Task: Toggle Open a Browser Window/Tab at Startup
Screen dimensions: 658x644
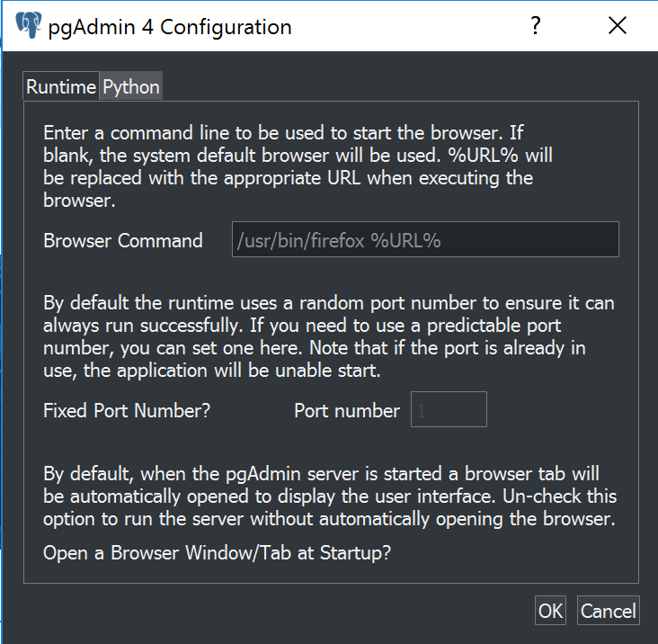Action: [217, 553]
